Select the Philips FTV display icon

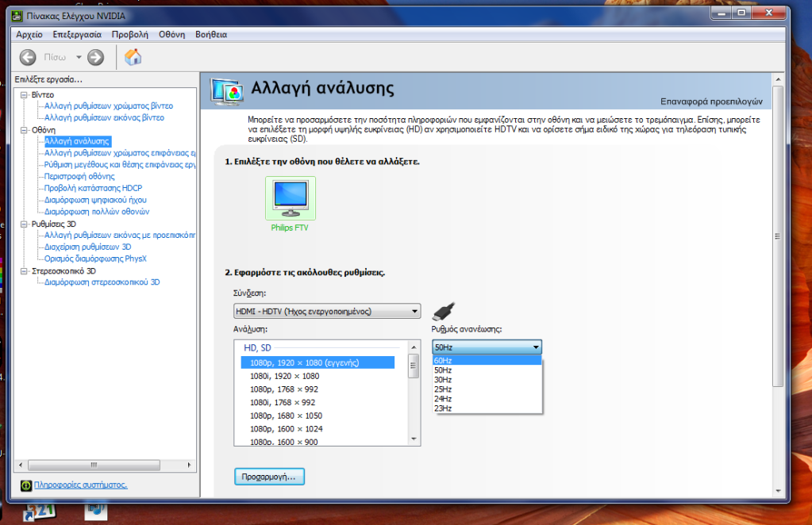(x=291, y=198)
